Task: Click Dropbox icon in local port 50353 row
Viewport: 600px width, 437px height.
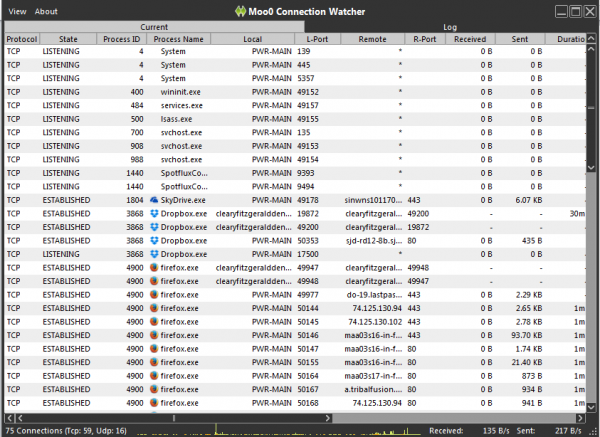Action: tap(154, 241)
